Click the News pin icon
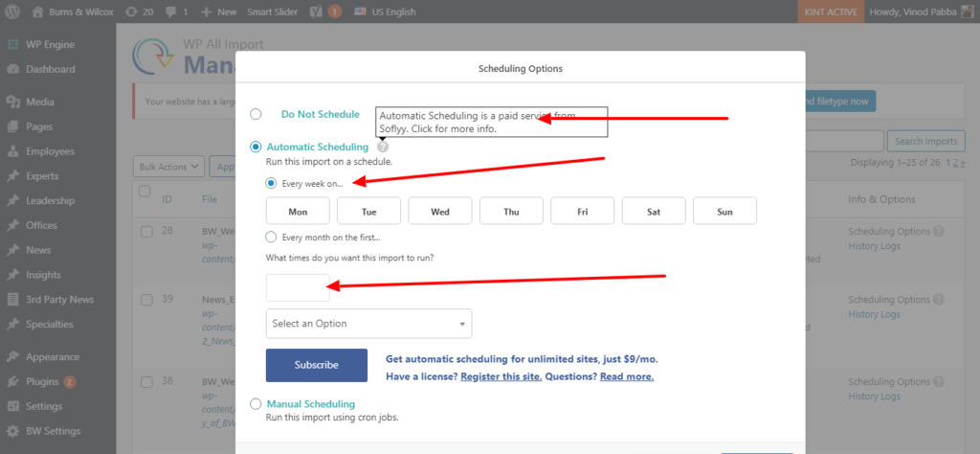 tap(12, 250)
